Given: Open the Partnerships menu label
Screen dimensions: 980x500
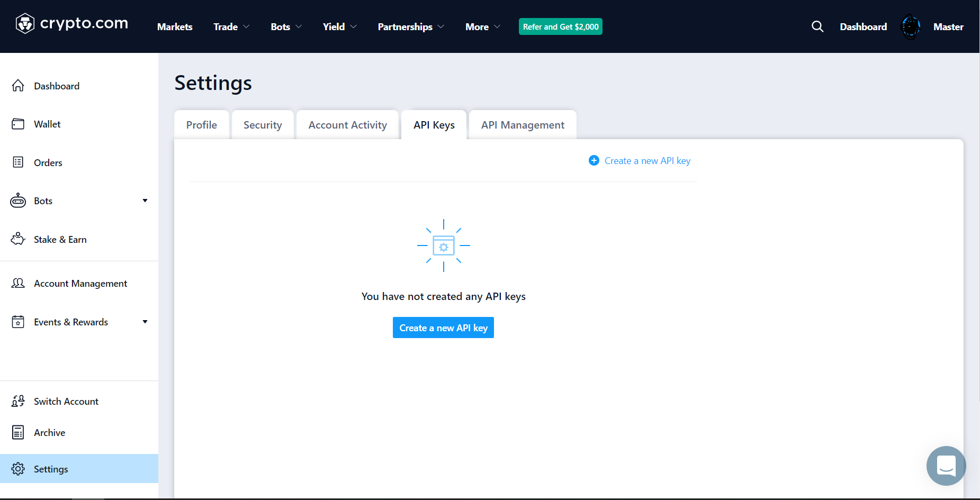Looking at the screenshot, I should click(x=405, y=26).
